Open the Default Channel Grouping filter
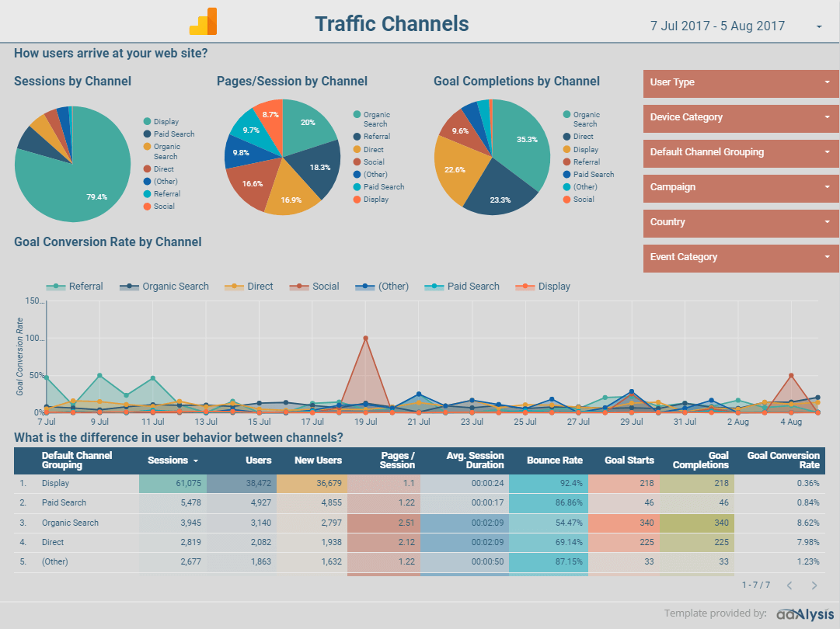Screen dimensions: 840x629 click(x=741, y=152)
